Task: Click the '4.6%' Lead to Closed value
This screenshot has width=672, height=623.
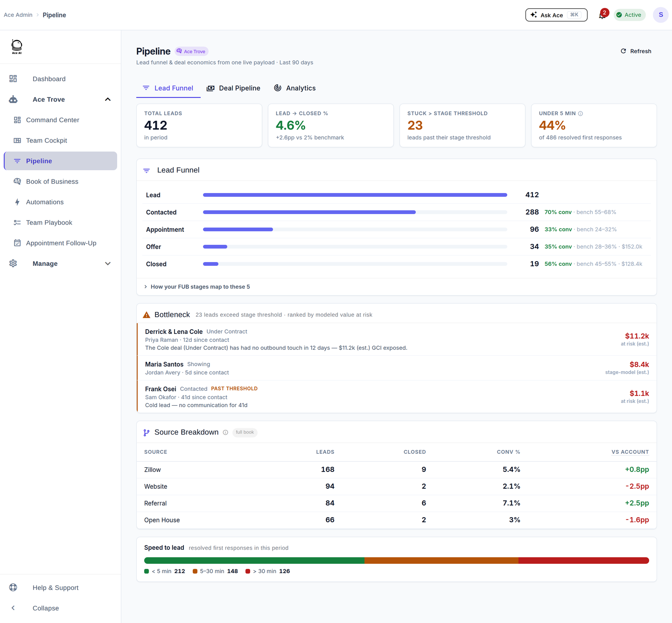Action: pos(291,125)
